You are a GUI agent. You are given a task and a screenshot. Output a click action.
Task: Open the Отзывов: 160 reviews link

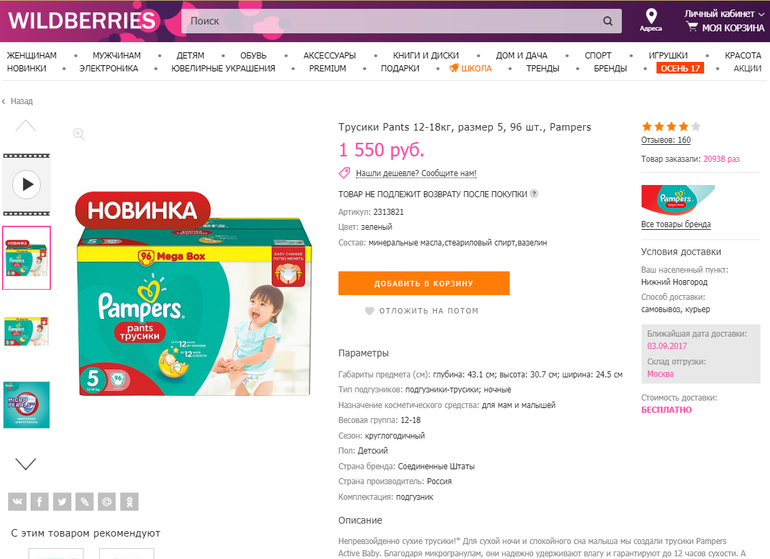665,140
